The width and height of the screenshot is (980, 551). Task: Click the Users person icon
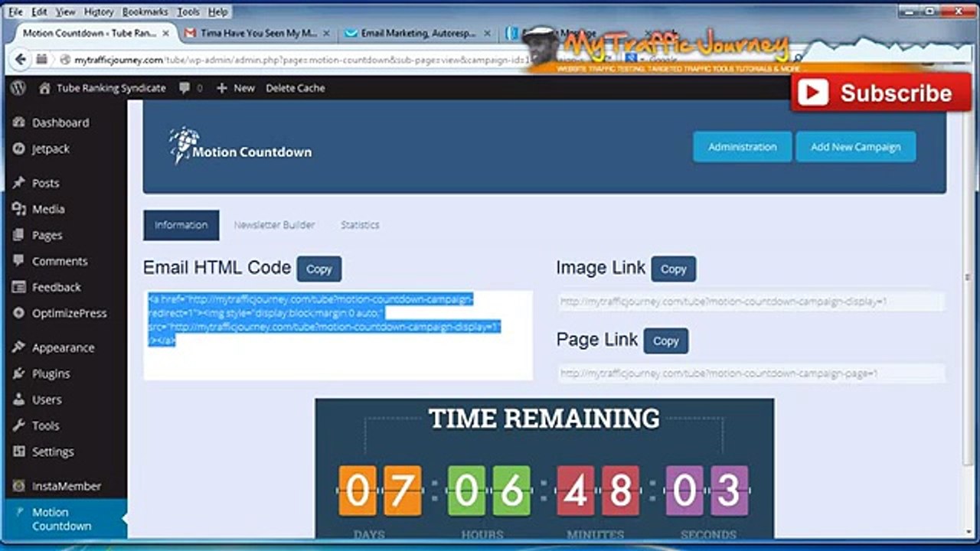pos(19,399)
